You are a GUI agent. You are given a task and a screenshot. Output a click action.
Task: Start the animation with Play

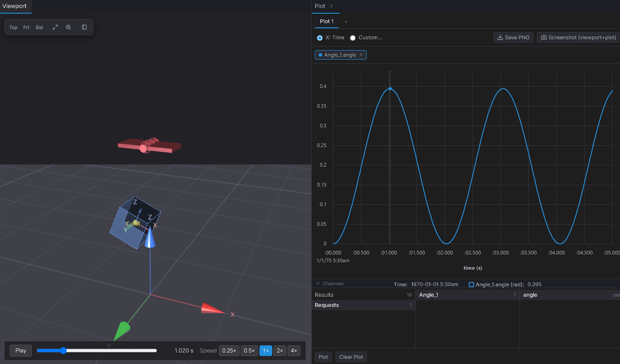point(21,351)
